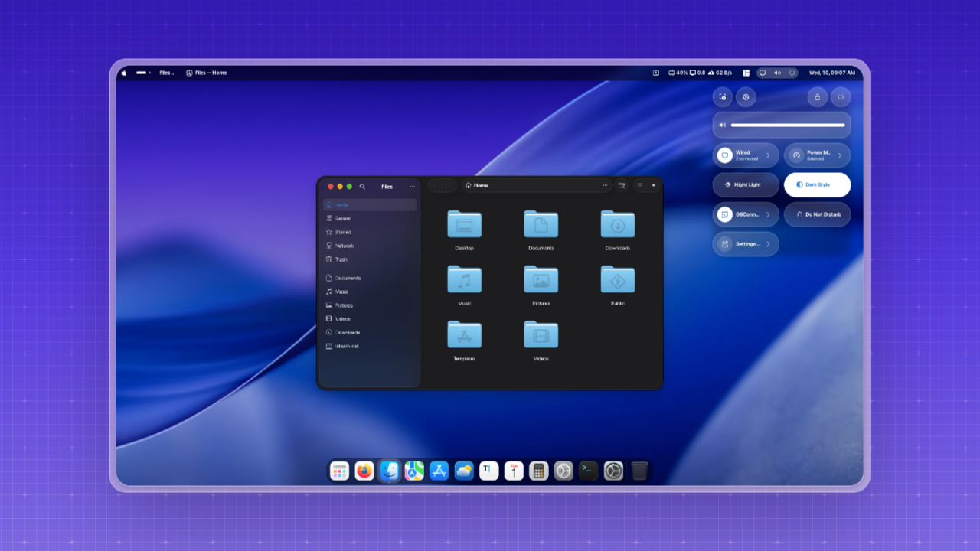
Task: Mute using the volume slider speaker icon
Action: coord(722,125)
